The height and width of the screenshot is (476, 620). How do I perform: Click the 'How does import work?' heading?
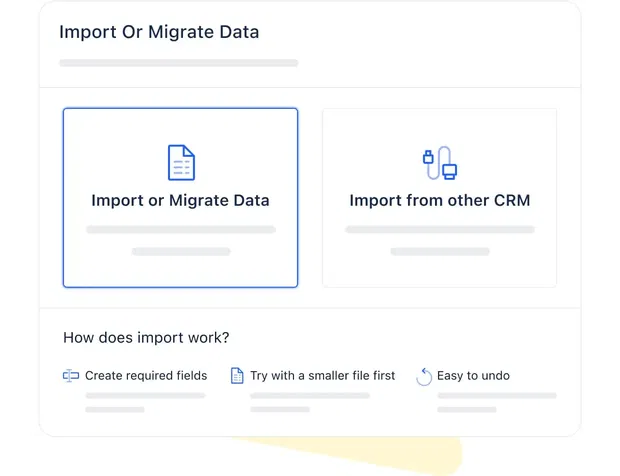click(146, 338)
